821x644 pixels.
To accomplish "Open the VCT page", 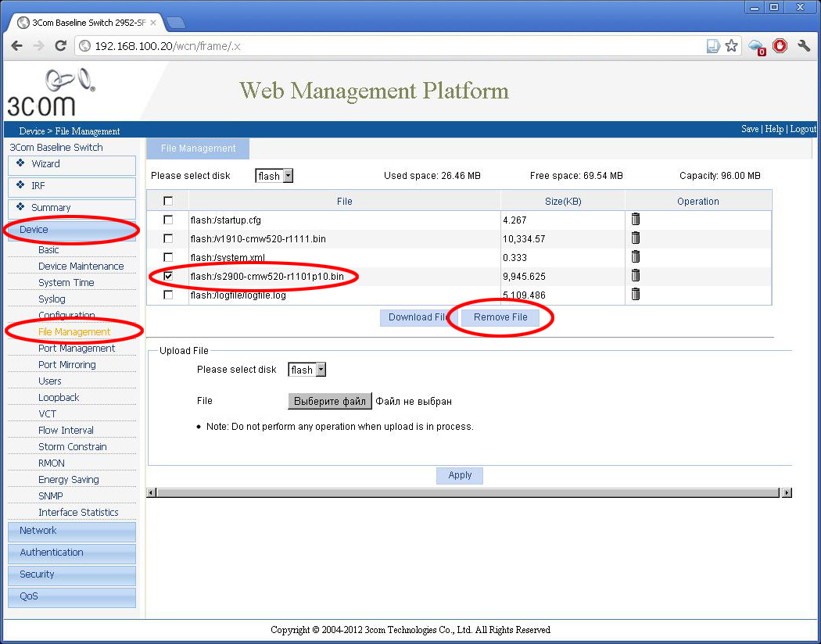I will pos(47,413).
